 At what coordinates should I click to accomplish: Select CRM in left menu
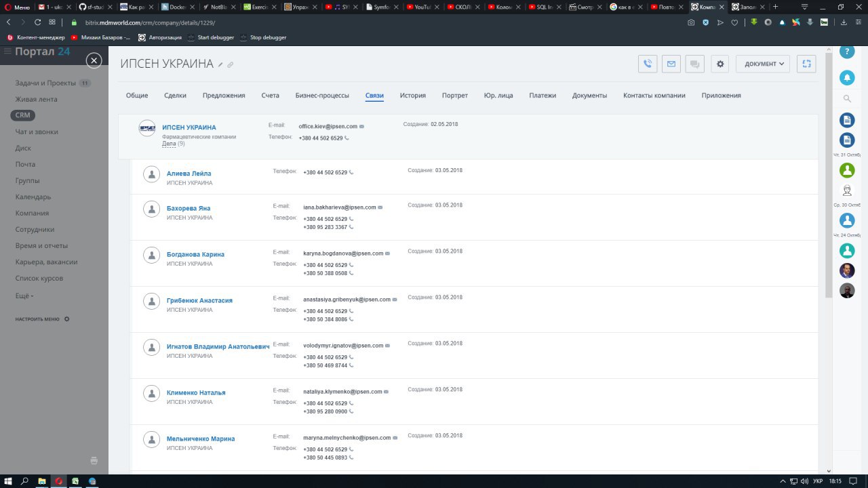tap(23, 115)
